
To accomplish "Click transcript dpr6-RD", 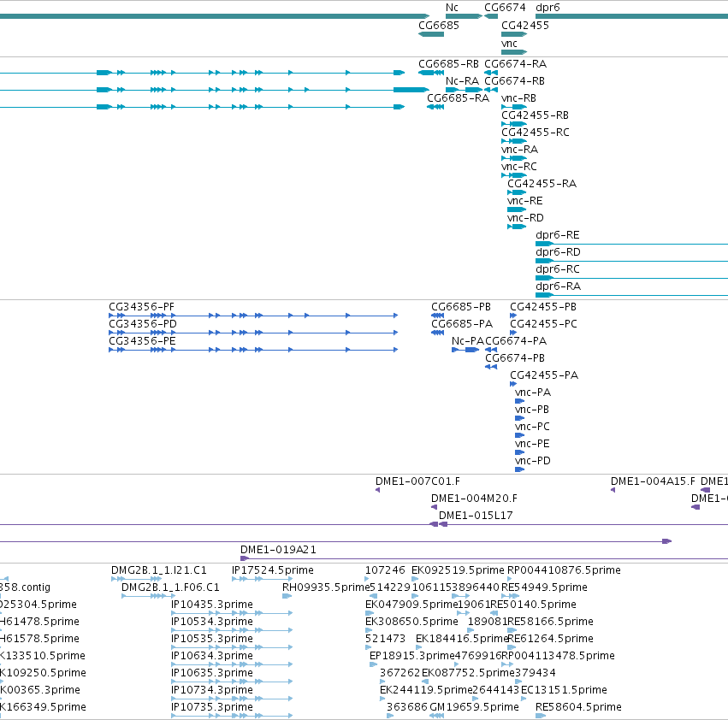I will (558, 252).
